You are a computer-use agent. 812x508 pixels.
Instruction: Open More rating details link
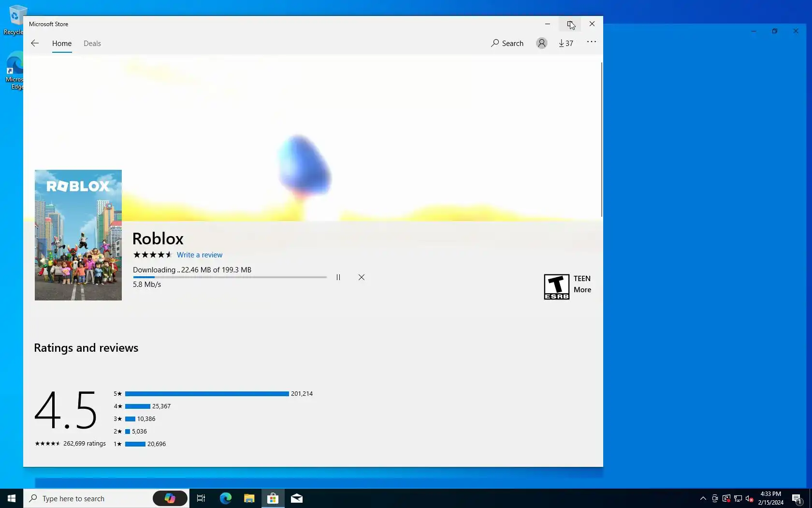582,290
